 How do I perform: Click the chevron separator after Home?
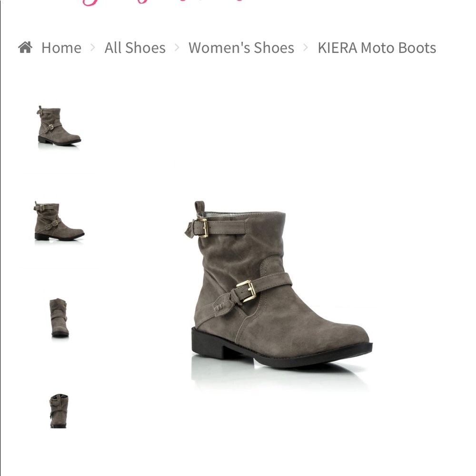point(93,47)
